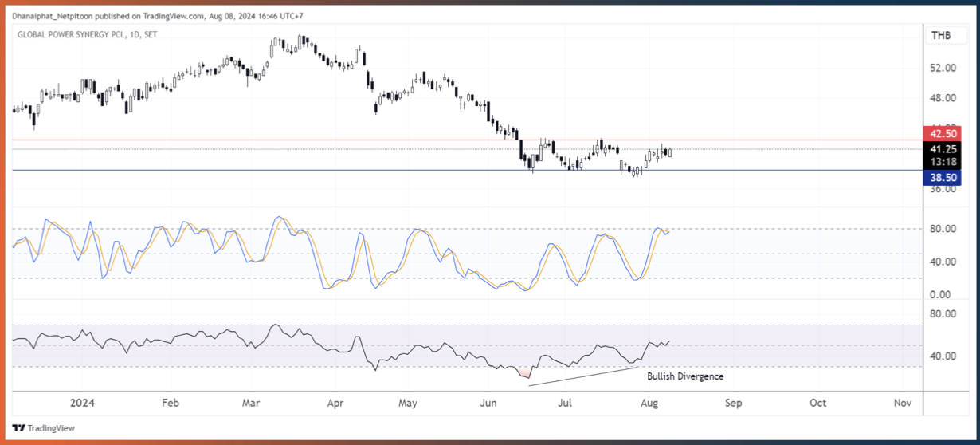Click the May time axis label
The height and width of the screenshot is (445, 980).
click(408, 403)
